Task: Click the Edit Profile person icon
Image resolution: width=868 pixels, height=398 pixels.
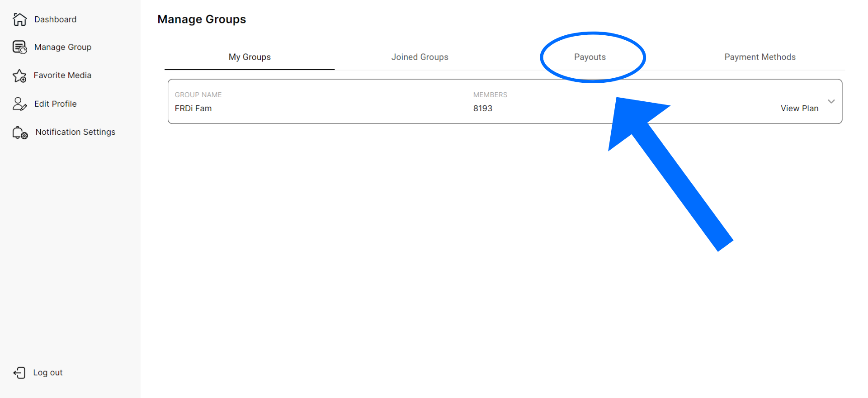Action: [19, 104]
